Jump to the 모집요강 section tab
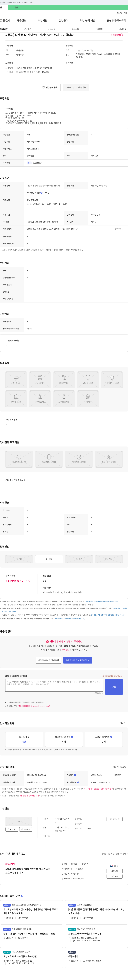The image size is (128, 980). pyautogui.click(x=4, y=29)
